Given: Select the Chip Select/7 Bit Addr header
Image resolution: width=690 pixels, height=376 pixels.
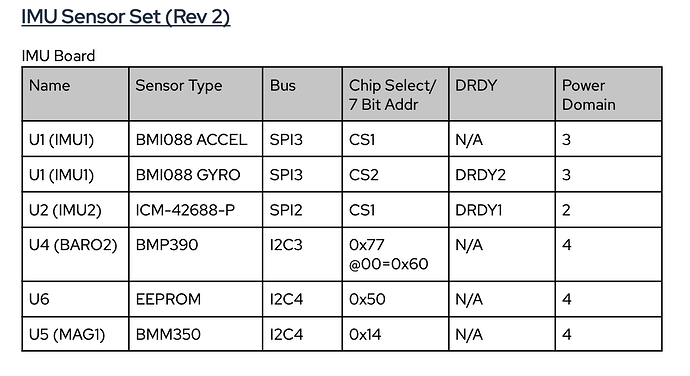Looking at the screenshot, I should pyautogui.click(x=396, y=94).
